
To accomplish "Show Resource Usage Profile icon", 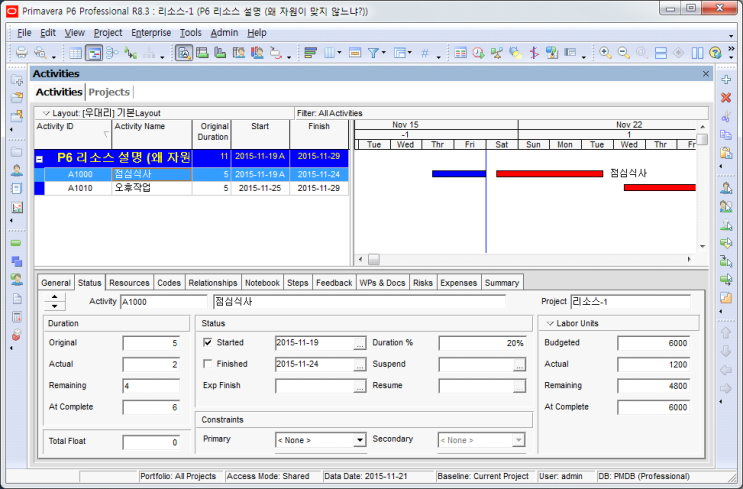I will 257,53.
